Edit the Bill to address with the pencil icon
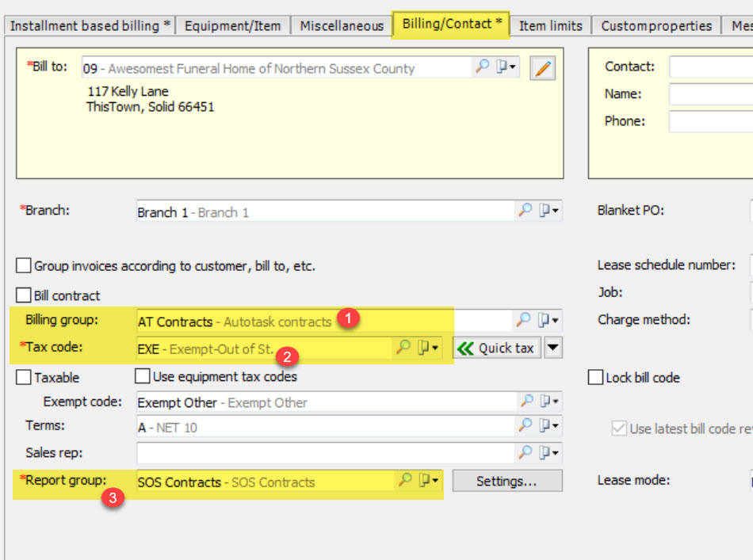753x560 pixels. 543,67
